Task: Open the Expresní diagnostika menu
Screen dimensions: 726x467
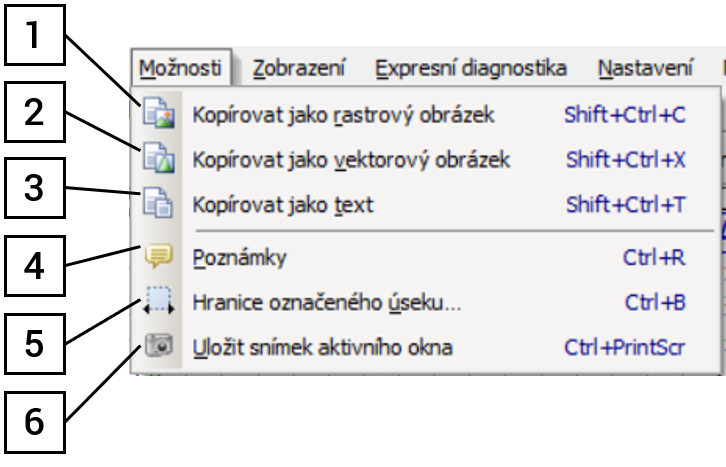Action: 471,68
